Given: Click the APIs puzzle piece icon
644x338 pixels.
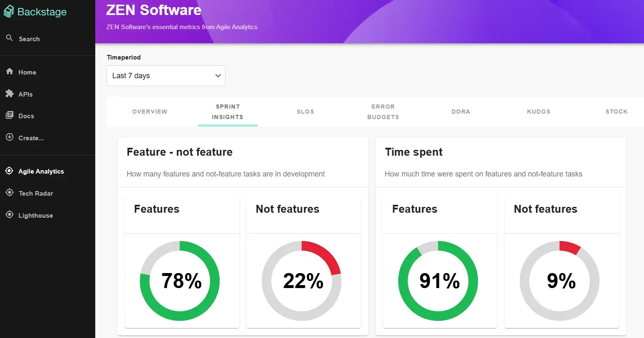Looking at the screenshot, I should point(10,93).
